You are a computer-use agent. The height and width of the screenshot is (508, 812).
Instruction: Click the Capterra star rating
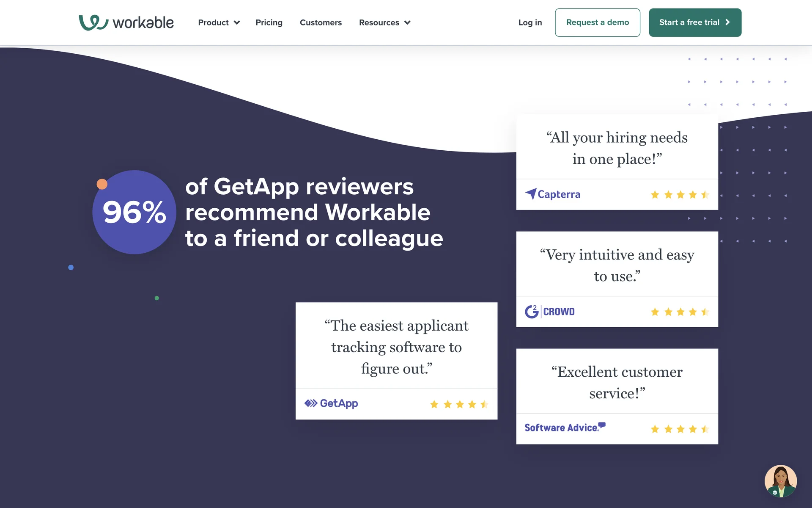680,195
